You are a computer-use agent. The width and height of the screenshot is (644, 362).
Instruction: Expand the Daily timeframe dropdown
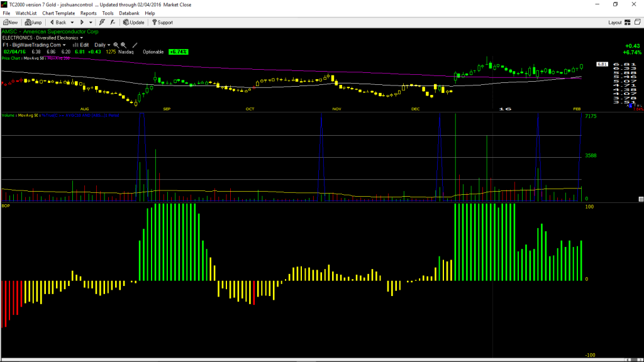pyautogui.click(x=103, y=45)
